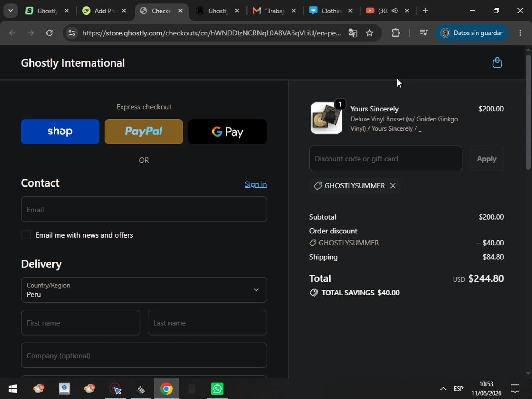Viewport: 532px width, 399px height.
Task: Remove the GHOSTLYSUMMER discount code
Action: click(393, 185)
